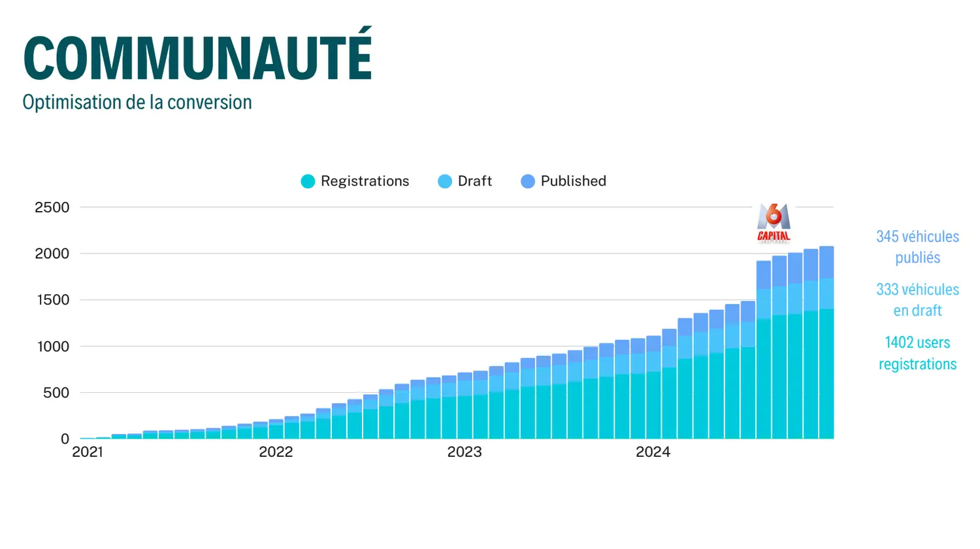Click the 2023 x-axis label

tap(465, 452)
